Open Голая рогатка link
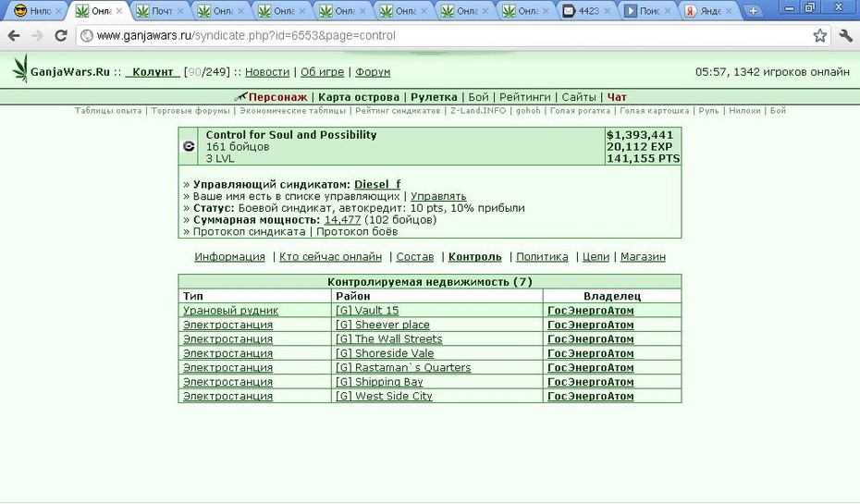This screenshot has height=504, width=860. pyautogui.click(x=580, y=111)
